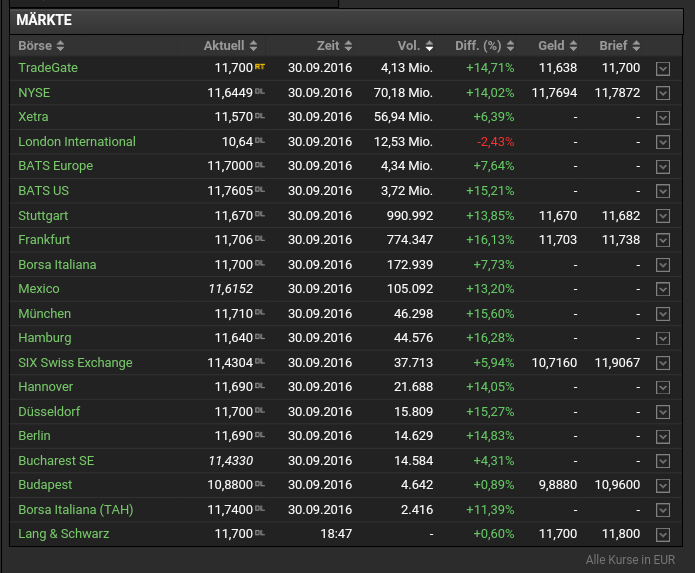695x573 pixels.
Task: Sort the table by Börse column
Action: coord(41,46)
